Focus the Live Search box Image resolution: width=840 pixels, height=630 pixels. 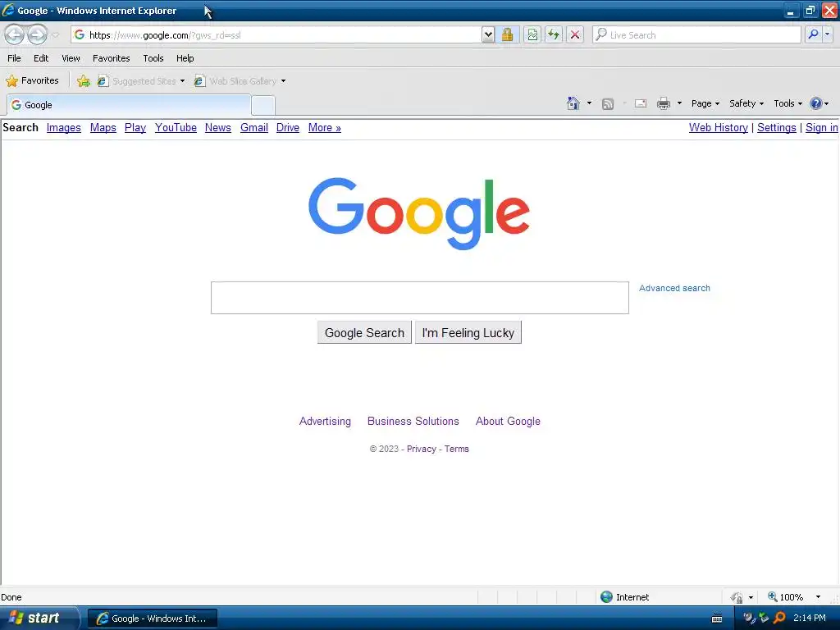(x=696, y=34)
